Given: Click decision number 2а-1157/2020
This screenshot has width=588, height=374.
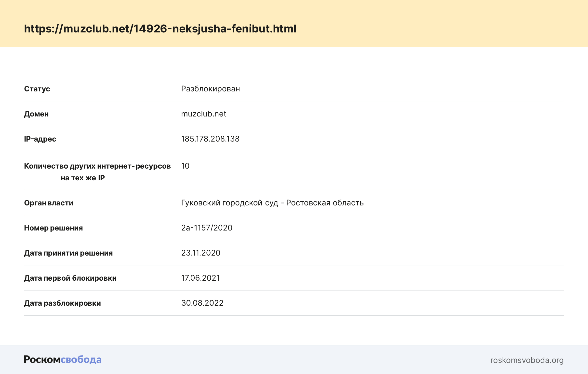Looking at the screenshot, I should pos(207,228).
